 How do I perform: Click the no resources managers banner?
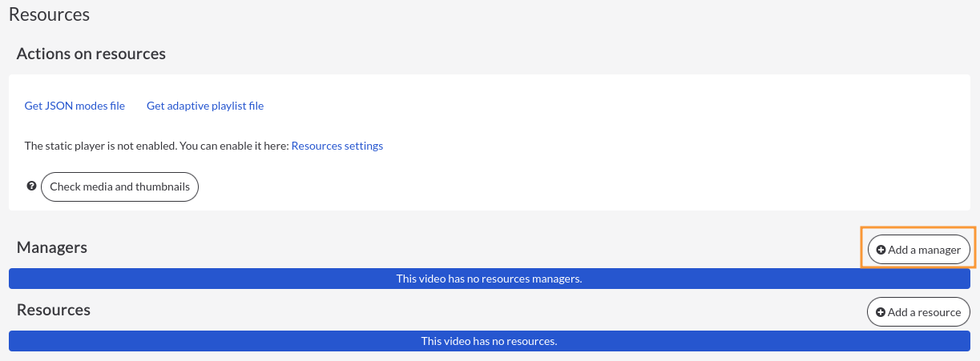pyautogui.click(x=490, y=279)
